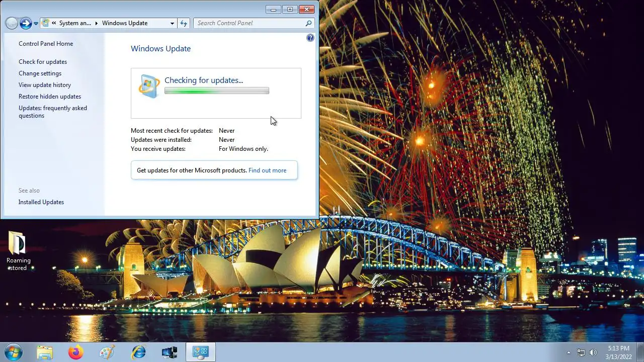Image resolution: width=644 pixels, height=362 pixels.
Task: Click the Windows Update heading
Action: click(x=160, y=49)
